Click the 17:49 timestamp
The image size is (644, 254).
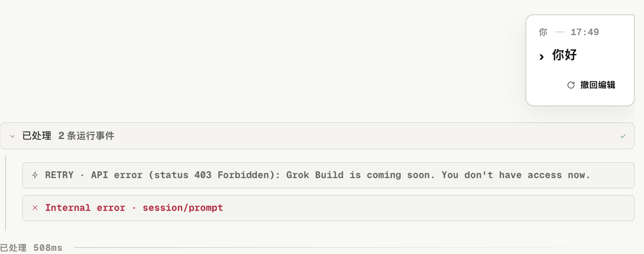coord(585,32)
